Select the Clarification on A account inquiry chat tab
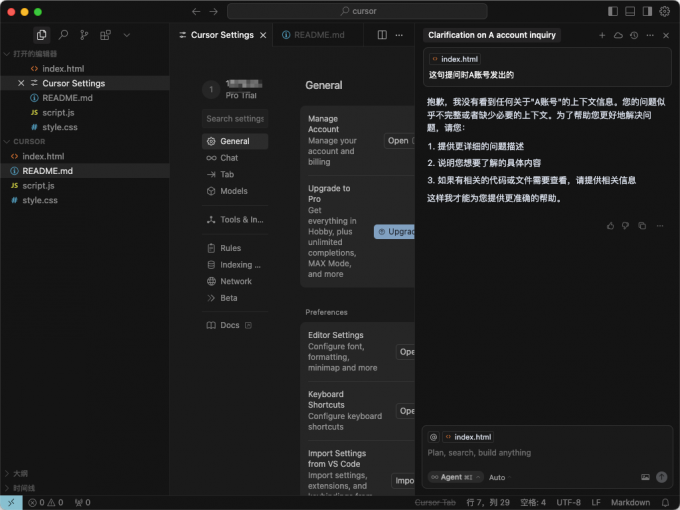 (492, 35)
